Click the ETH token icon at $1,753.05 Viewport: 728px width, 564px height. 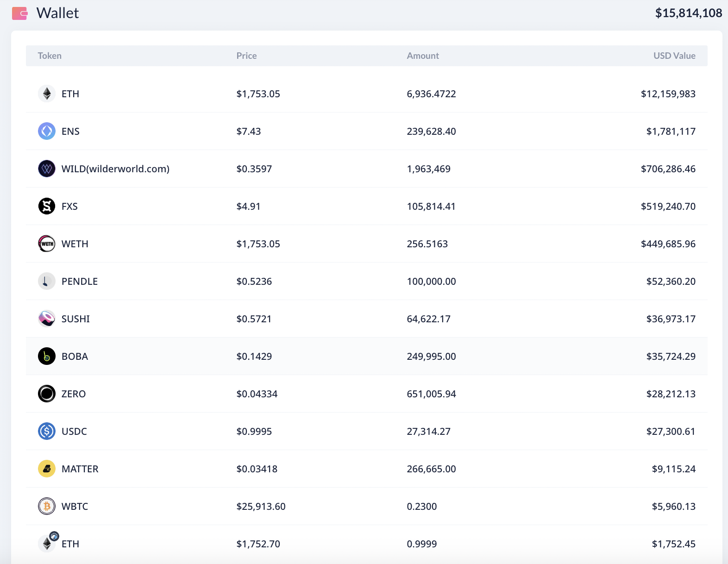coord(47,94)
